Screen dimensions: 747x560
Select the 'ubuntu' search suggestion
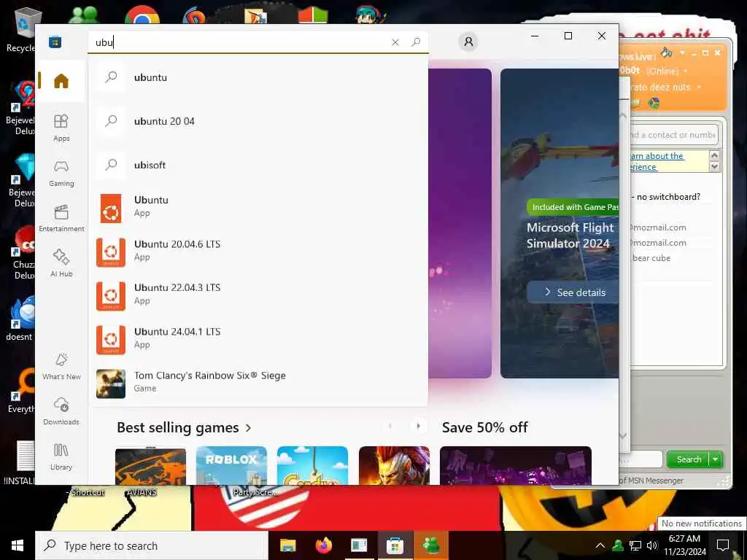258,77
